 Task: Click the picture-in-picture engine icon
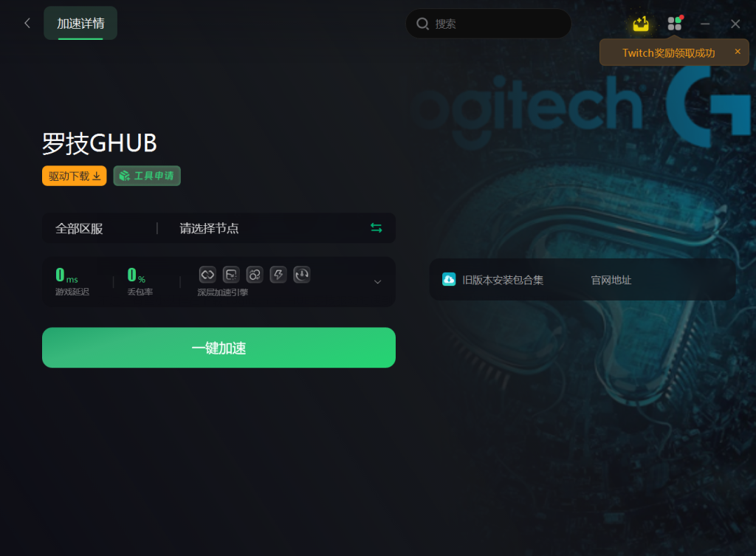pyautogui.click(x=231, y=275)
